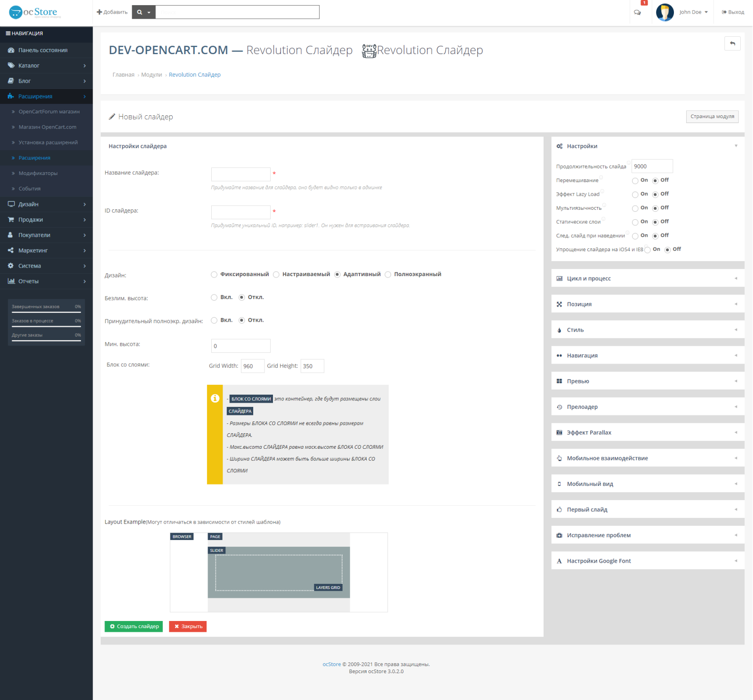Open the notifications chat icon

637,13
